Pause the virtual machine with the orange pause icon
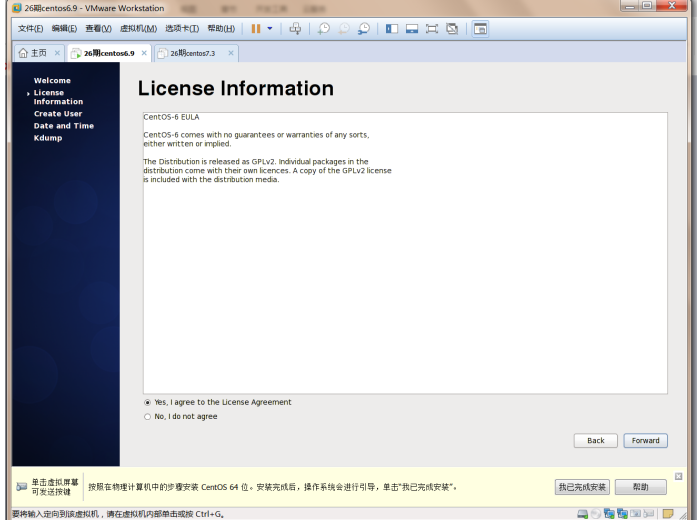This screenshot has width=699, height=525. tap(255, 29)
